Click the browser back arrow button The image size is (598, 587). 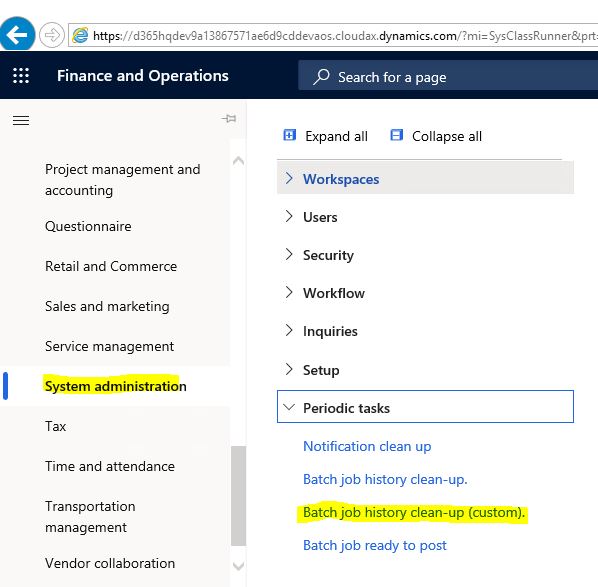(17, 34)
